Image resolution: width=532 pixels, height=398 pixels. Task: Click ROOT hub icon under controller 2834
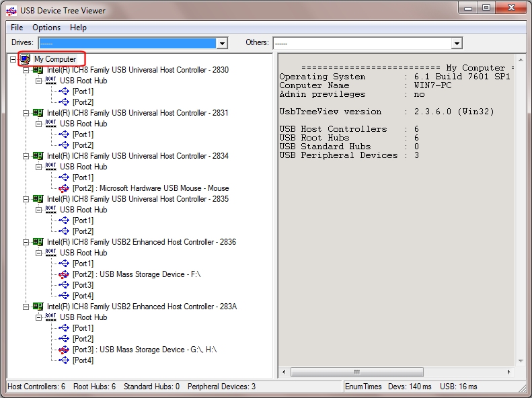[x=50, y=167]
